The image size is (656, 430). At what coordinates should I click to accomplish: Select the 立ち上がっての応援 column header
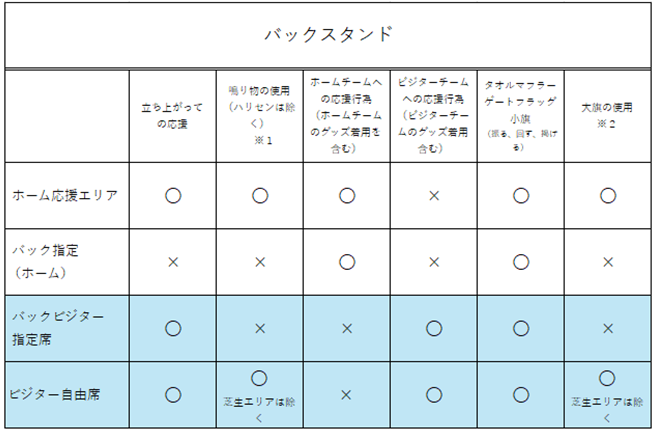[172, 115]
